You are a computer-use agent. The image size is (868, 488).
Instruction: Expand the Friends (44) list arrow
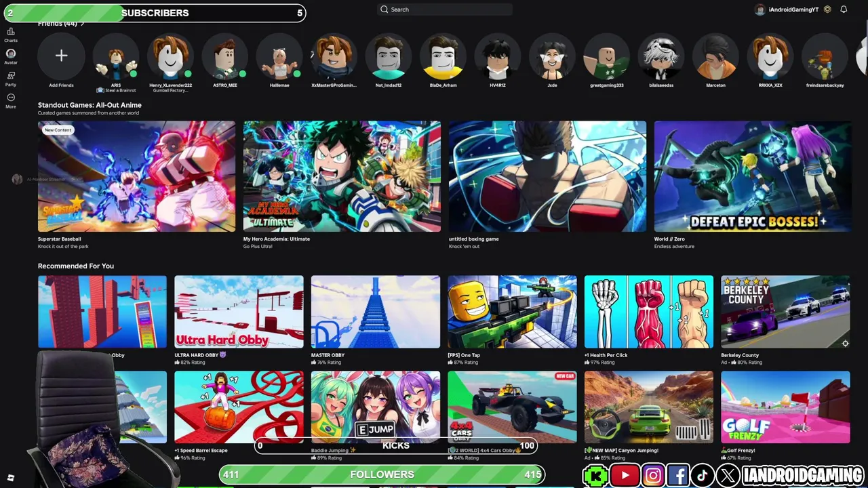point(83,24)
